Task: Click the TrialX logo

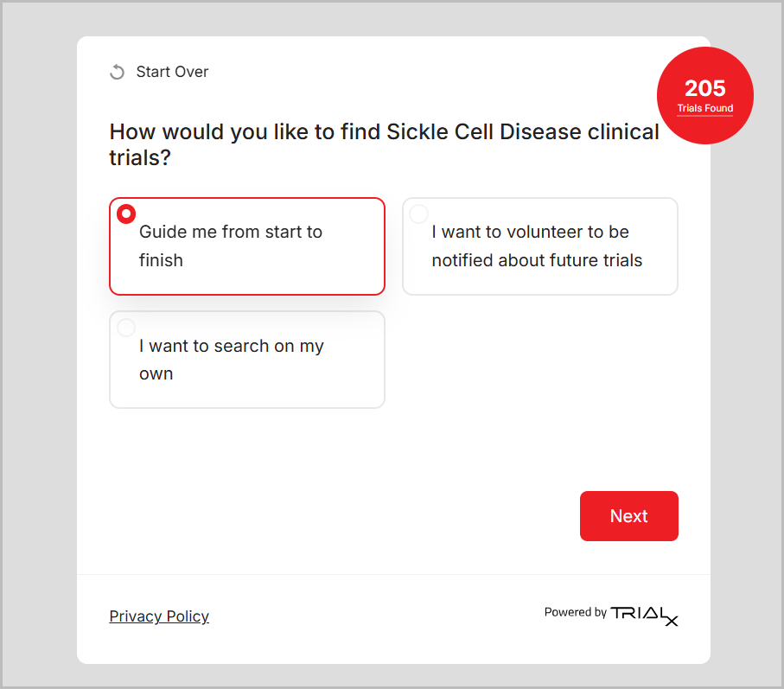Action: (644, 614)
